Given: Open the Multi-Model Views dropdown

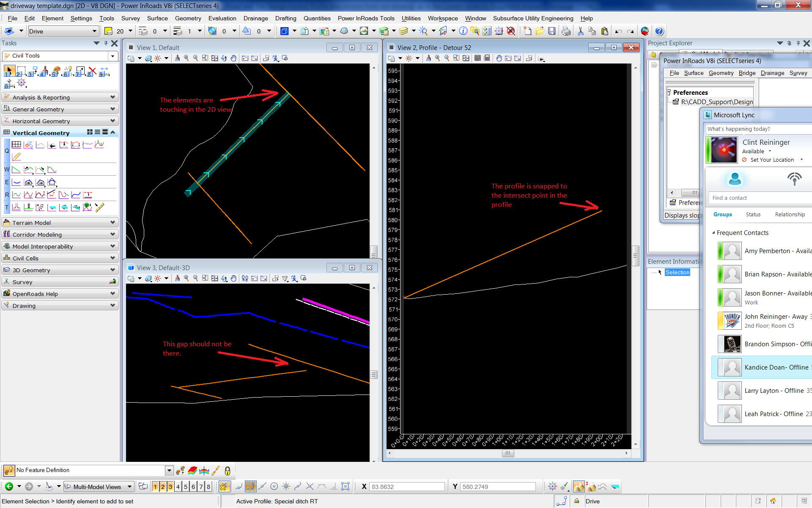Looking at the screenshot, I should pyautogui.click(x=129, y=487).
